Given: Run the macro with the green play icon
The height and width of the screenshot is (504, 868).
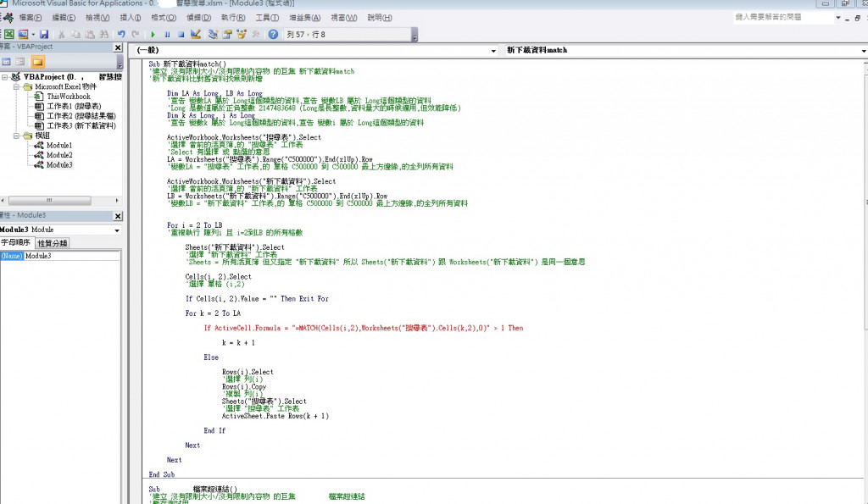Looking at the screenshot, I should [153, 34].
